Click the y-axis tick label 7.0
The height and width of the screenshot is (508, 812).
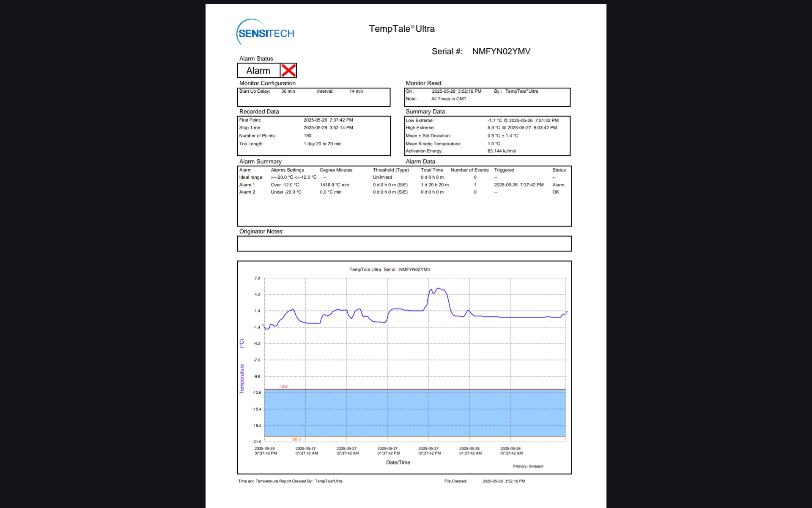tap(257, 279)
